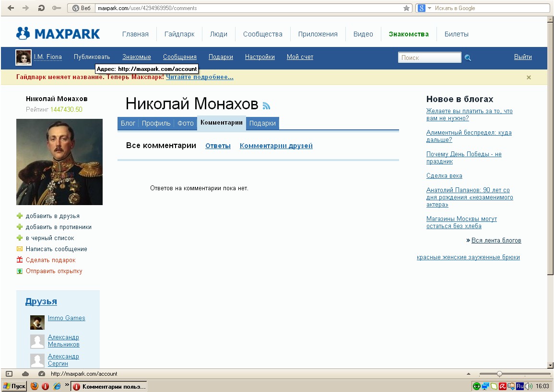Click the browser forward arrow
The image size is (554, 392).
(26, 8)
